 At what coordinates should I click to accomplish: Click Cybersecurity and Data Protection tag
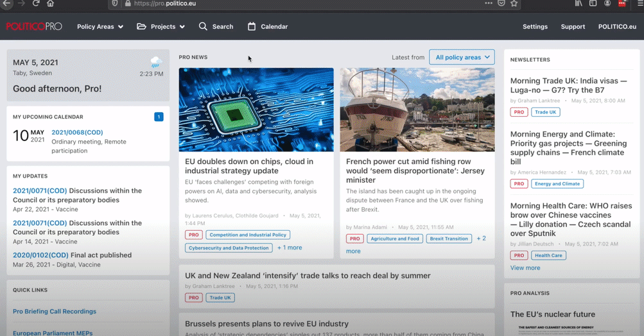tap(229, 248)
